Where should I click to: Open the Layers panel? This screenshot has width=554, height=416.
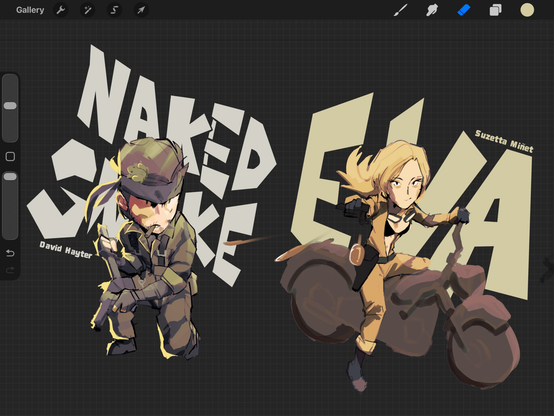point(495,10)
